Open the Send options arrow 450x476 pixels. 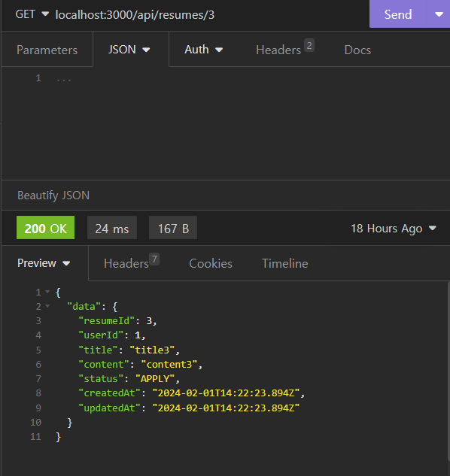coord(439,14)
